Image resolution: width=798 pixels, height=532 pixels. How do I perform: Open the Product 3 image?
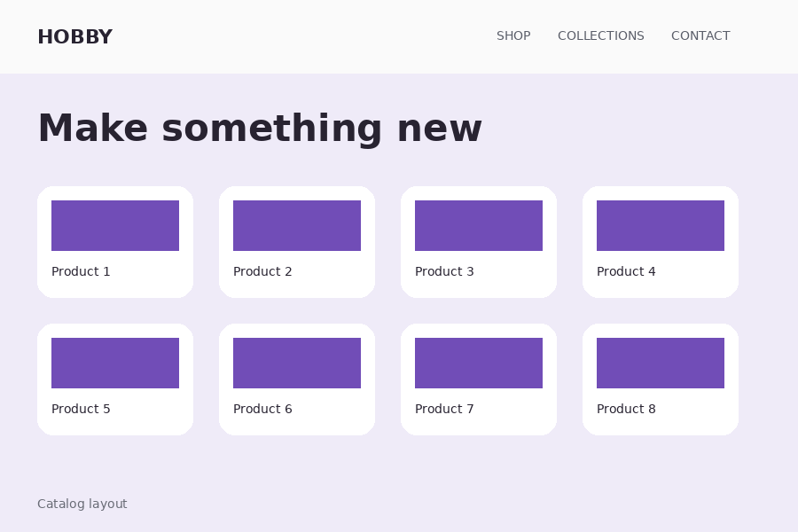479,225
